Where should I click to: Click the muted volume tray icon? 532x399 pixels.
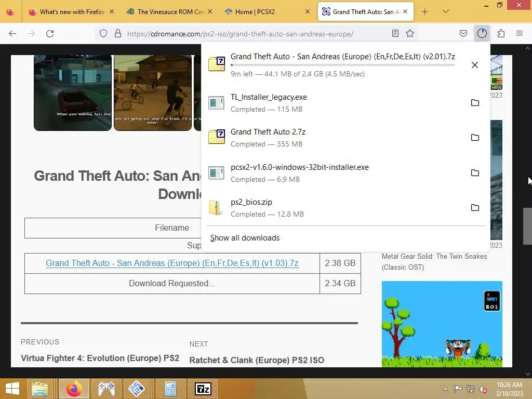[483, 389]
